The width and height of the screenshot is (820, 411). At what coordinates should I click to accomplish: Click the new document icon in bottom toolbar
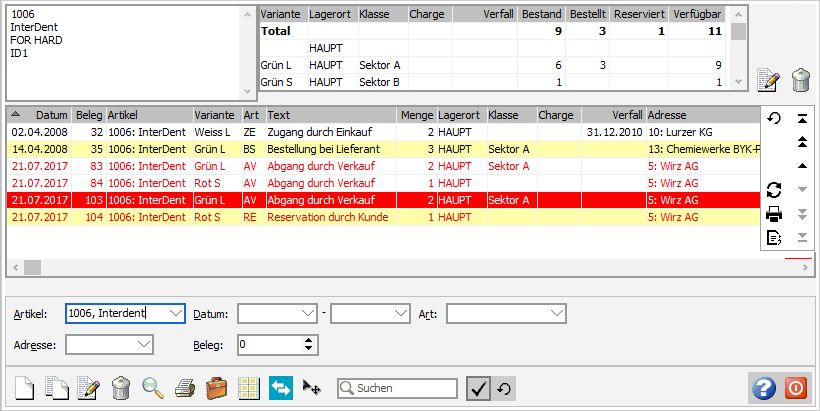click(25, 387)
